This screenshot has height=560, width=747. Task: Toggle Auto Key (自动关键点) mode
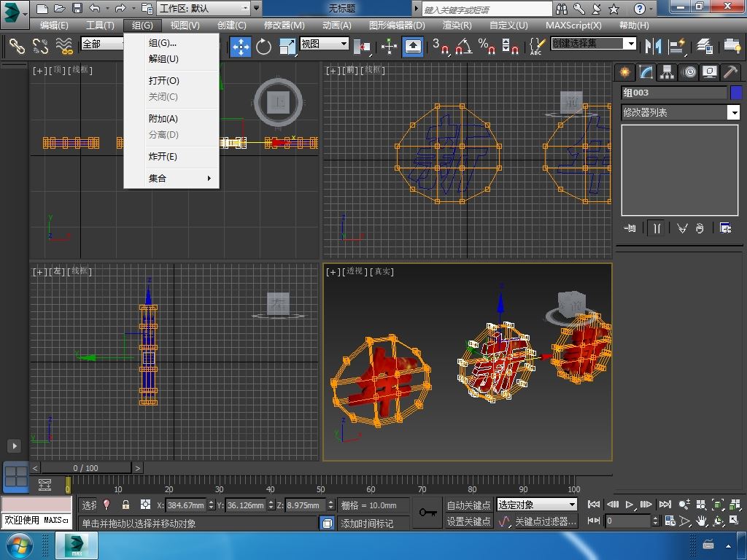click(468, 505)
